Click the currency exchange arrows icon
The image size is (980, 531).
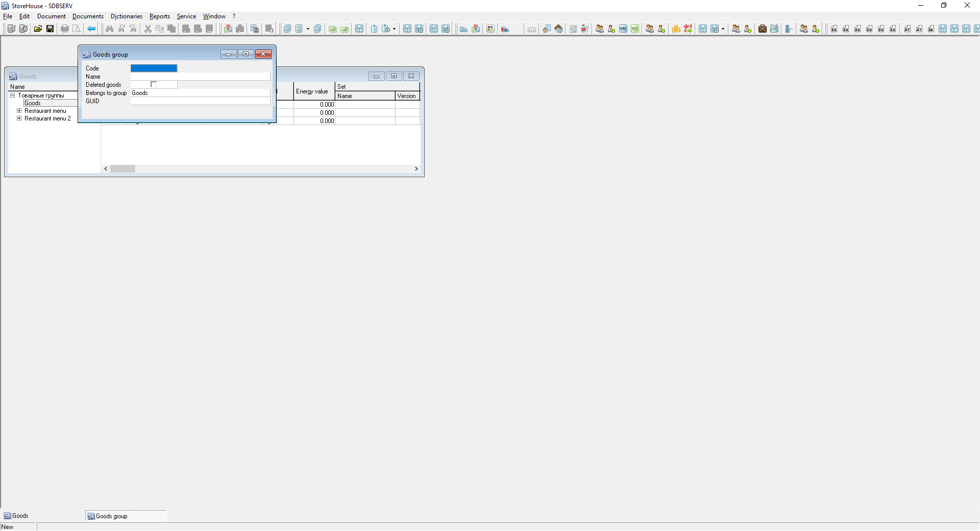pyautogui.click(x=688, y=29)
